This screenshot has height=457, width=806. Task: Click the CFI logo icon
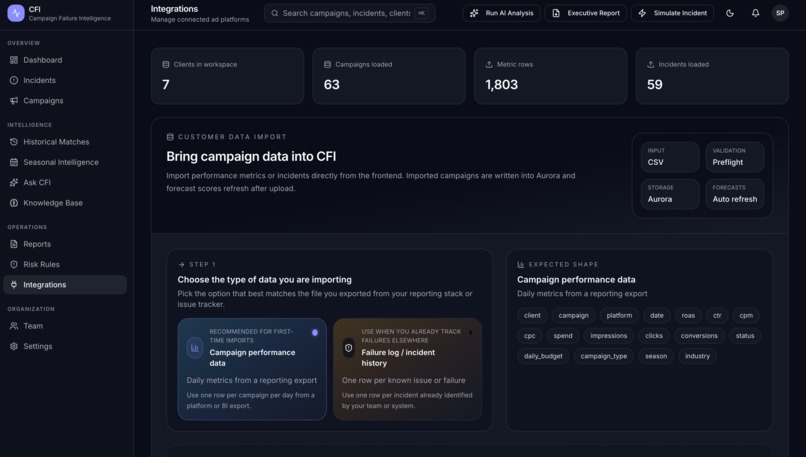pos(16,13)
